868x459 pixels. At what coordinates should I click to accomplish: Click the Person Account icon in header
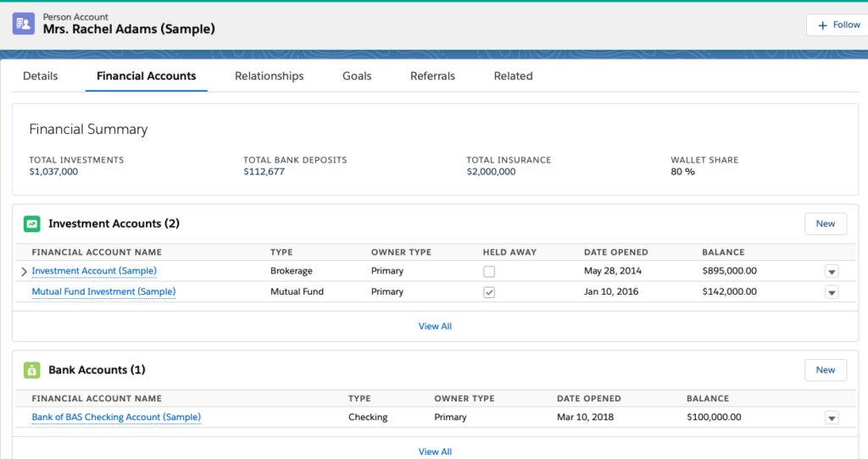point(24,23)
